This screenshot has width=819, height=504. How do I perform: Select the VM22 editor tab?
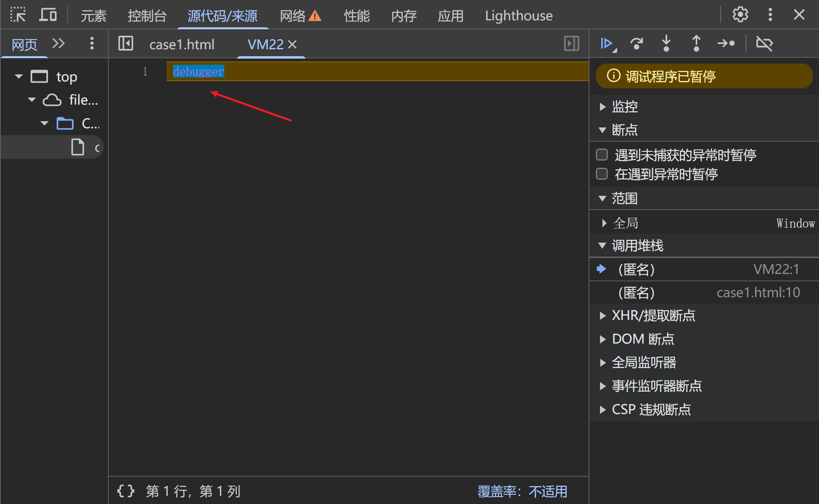[x=265, y=44]
